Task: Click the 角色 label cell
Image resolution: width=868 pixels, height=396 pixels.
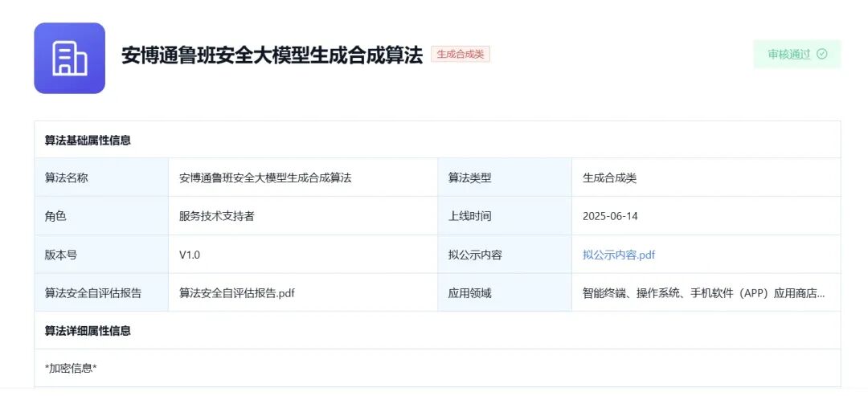Action: (x=101, y=216)
